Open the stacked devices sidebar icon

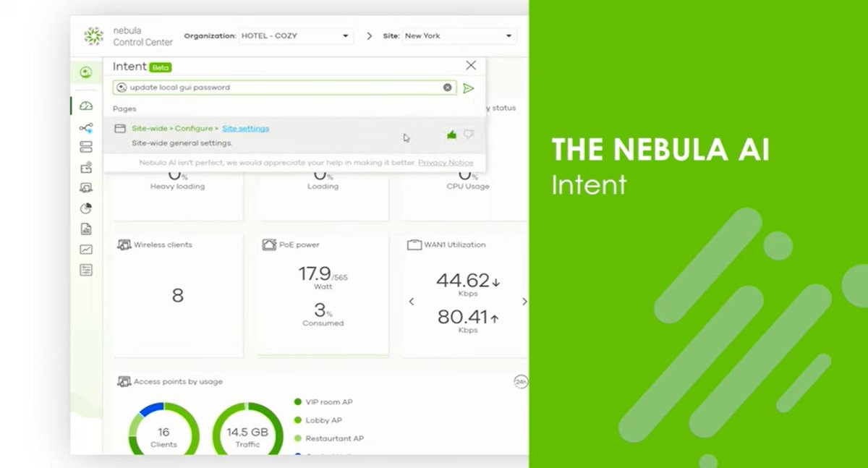tap(86, 148)
